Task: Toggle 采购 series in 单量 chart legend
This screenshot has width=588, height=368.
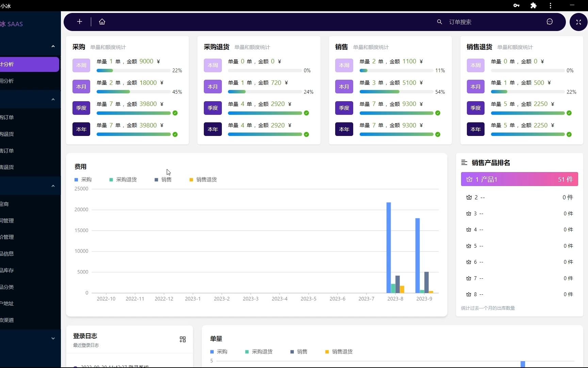Action: [x=219, y=352]
